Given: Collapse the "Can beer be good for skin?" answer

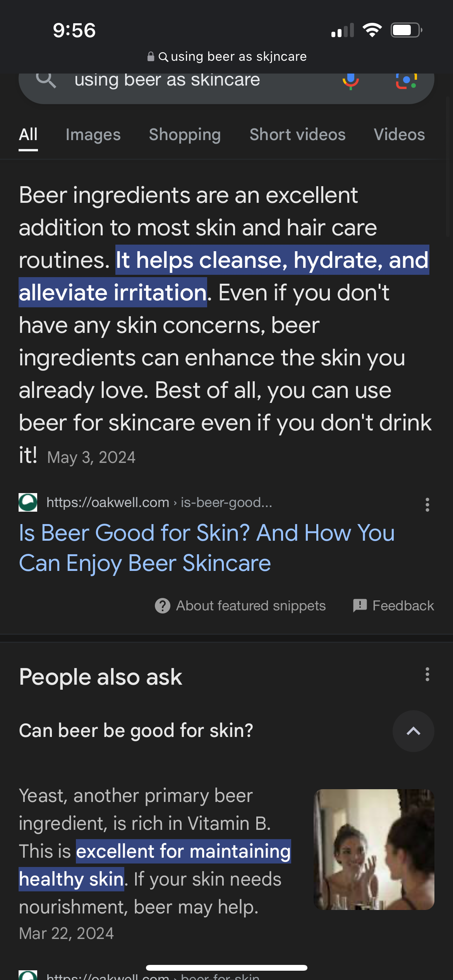Looking at the screenshot, I should coord(413,731).
